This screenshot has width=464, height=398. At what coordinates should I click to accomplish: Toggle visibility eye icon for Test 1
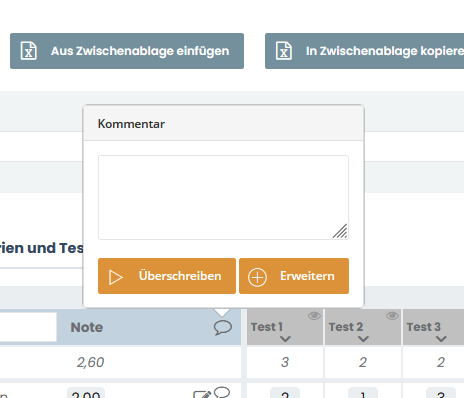coord(314,316)
